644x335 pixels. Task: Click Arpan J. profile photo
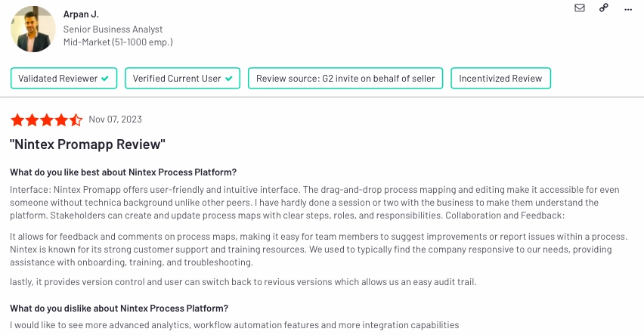coord(33,29)
